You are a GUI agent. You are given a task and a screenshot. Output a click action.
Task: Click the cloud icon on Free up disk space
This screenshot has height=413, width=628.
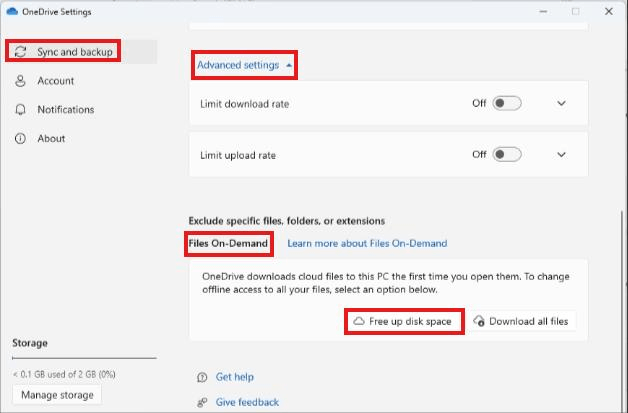[359, 321]
